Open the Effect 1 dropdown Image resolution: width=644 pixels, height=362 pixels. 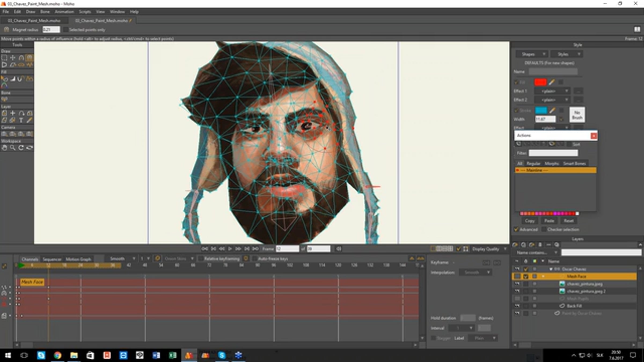[553, 91]
